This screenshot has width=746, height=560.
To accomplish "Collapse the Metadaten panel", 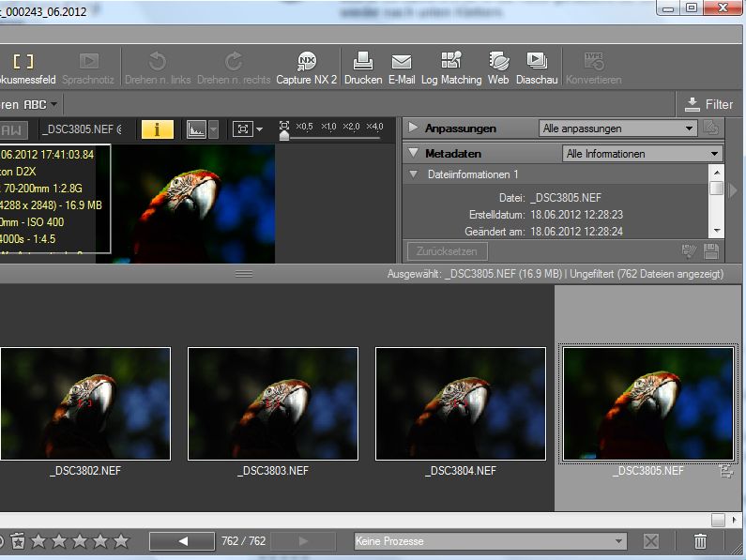I will 413,153.
